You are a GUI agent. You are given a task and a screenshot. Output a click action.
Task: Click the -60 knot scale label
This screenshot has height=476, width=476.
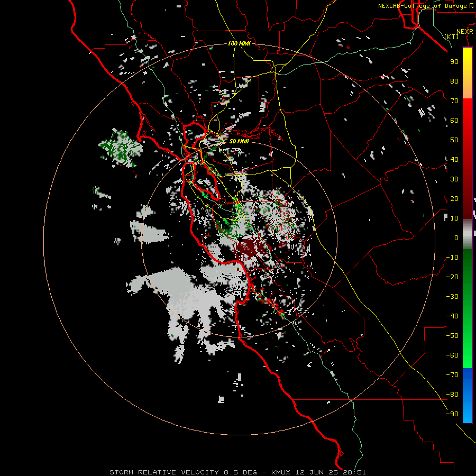452,355
